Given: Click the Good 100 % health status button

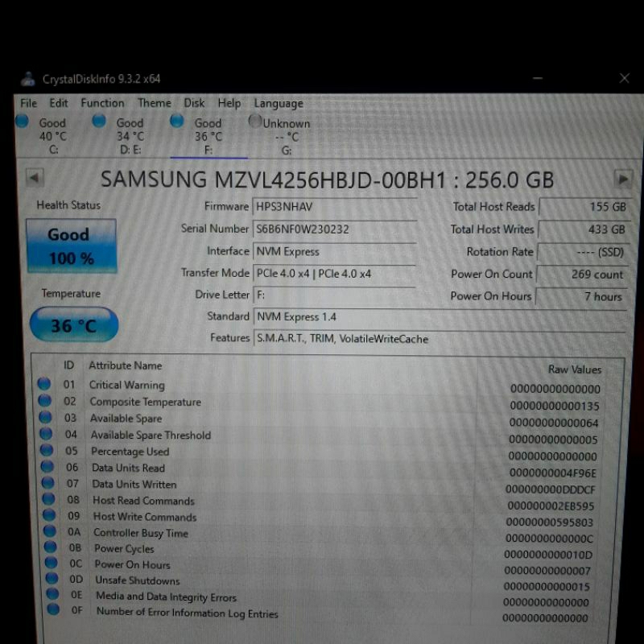Looking at the screenshot, I should pos(72,246).
